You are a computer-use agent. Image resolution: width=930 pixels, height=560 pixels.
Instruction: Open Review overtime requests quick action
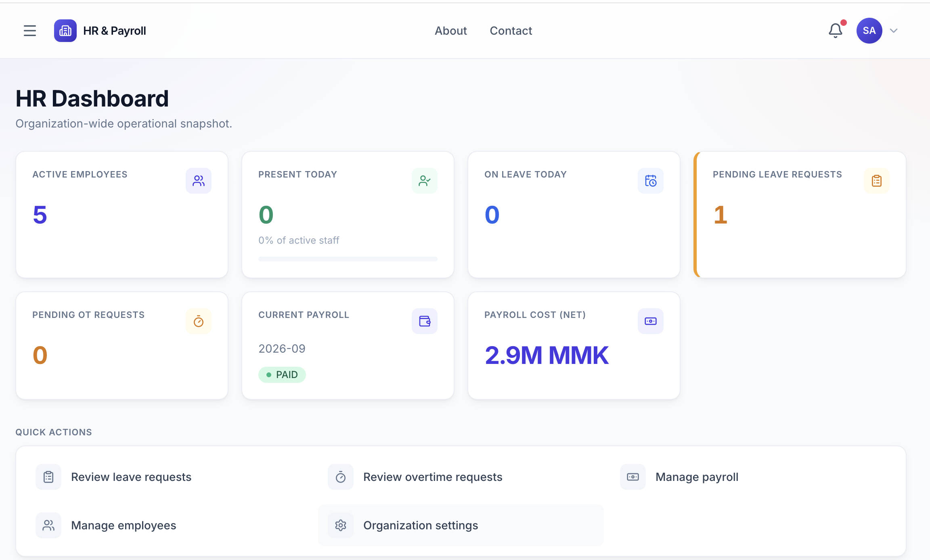[461, 477]
